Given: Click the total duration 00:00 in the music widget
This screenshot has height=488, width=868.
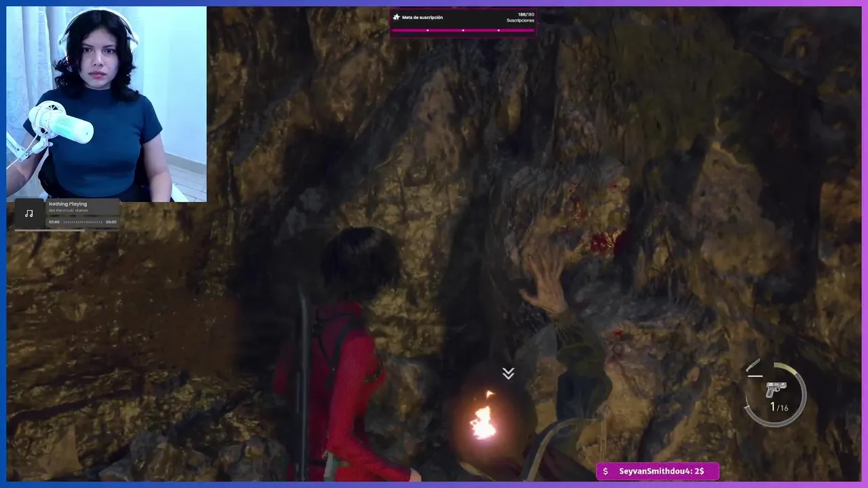Looking at the screenshot, I should (111, 222).
